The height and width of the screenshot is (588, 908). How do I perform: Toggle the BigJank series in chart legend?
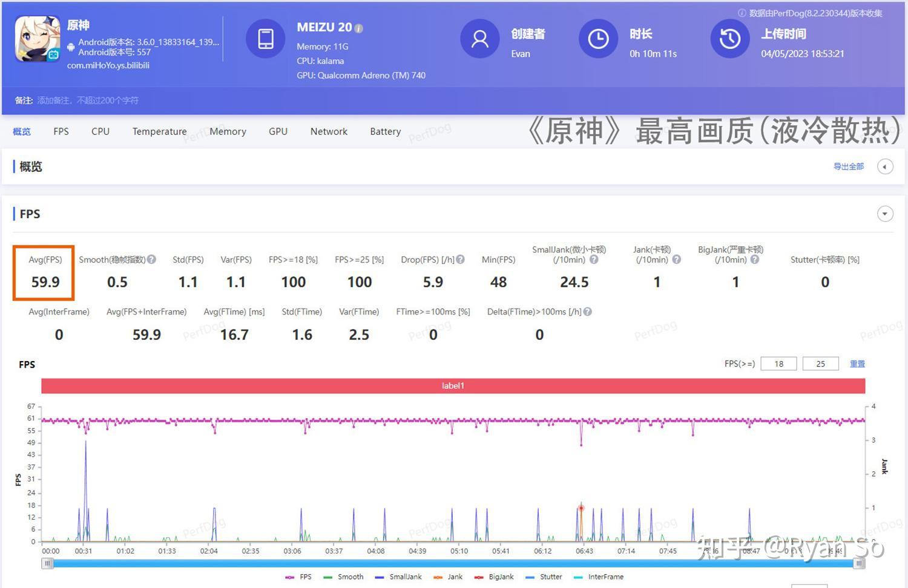494,577
